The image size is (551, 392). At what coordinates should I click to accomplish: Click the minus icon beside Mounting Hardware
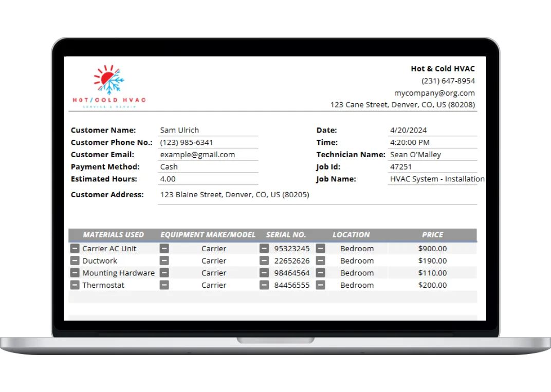[75, 273]
